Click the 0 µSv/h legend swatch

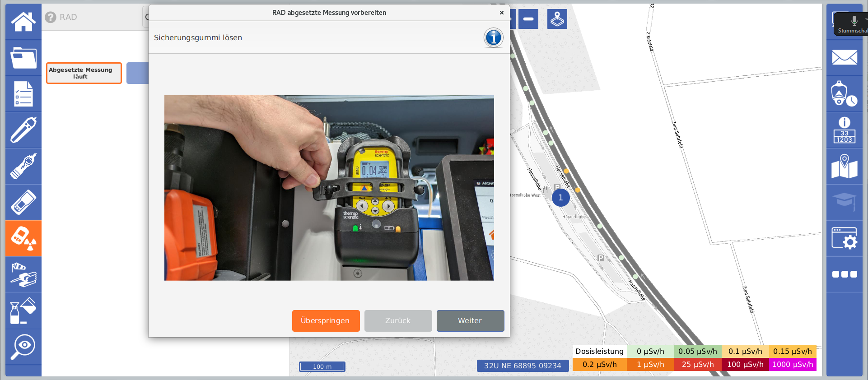pyautogui.click(x=650, y=351)
